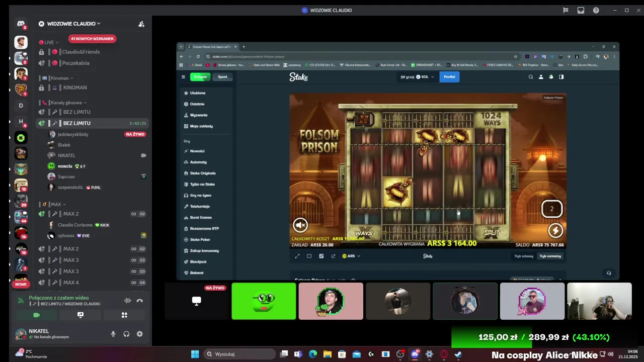Start screen share from voice panel
Viewport: 644px width, 362px height.
point(80,315)
